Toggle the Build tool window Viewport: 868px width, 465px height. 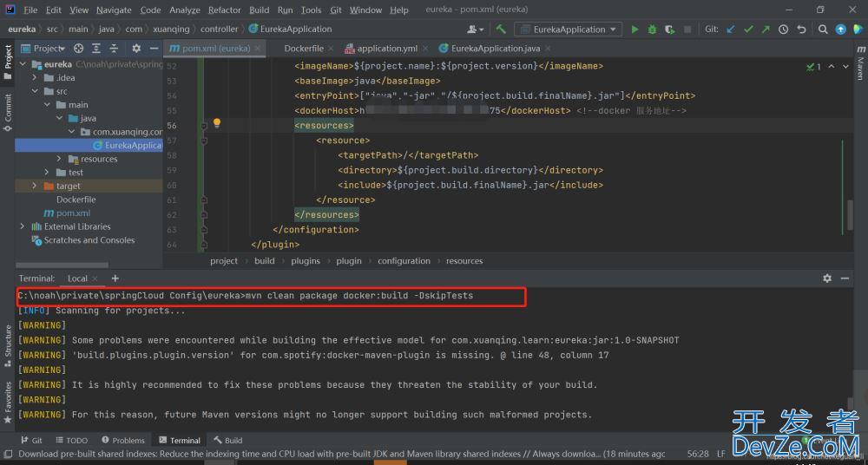[x=228, y=441]
